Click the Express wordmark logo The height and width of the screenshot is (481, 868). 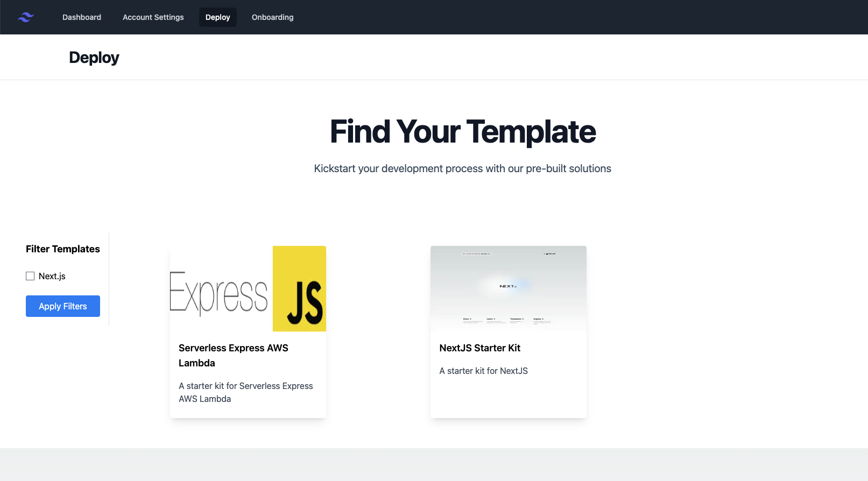tap(219, 292)
